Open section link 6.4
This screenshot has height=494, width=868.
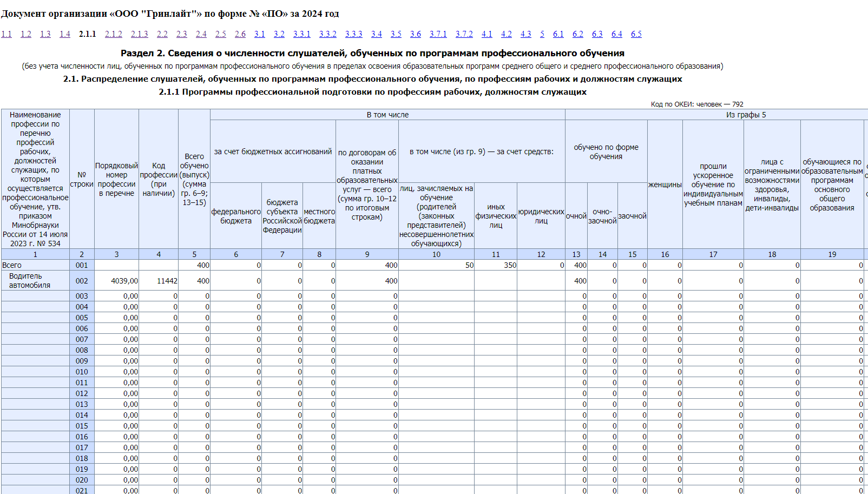[617, 34]
